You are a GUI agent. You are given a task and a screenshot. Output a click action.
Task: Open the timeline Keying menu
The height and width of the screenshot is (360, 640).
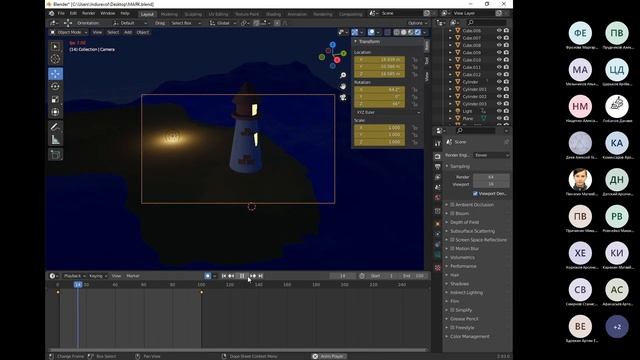click(x=98, y=276)
